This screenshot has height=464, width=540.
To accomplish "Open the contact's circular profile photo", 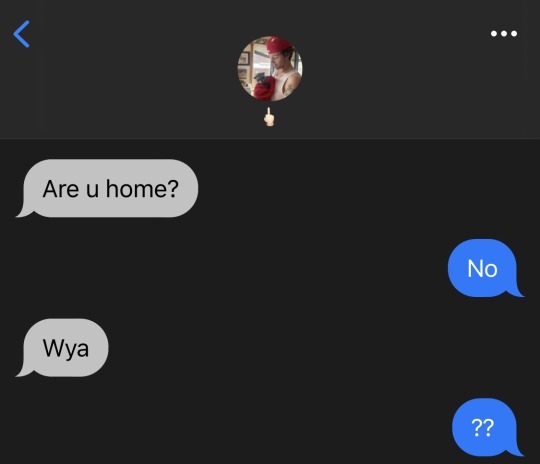I will pyautogui.click(x=270, y=69).
